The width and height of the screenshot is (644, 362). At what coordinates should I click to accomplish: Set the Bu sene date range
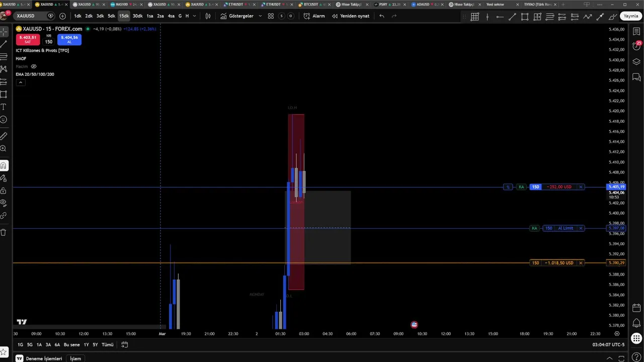pos(71,344)
